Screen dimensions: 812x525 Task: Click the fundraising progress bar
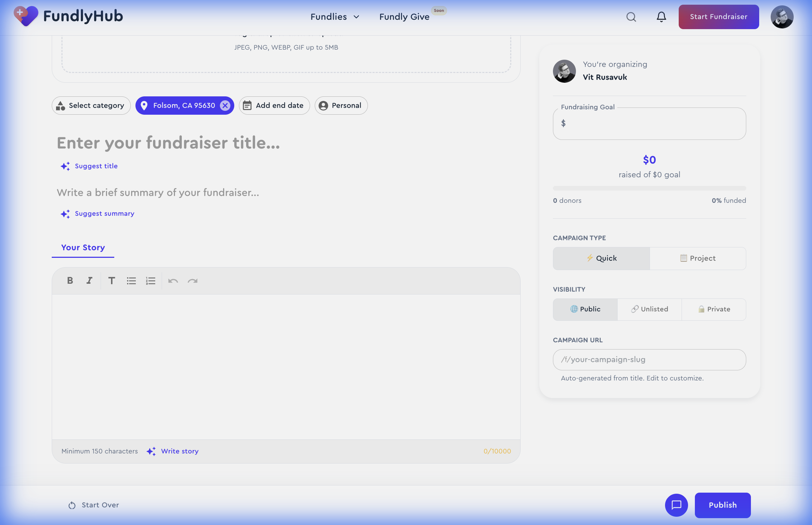[649, 188]
